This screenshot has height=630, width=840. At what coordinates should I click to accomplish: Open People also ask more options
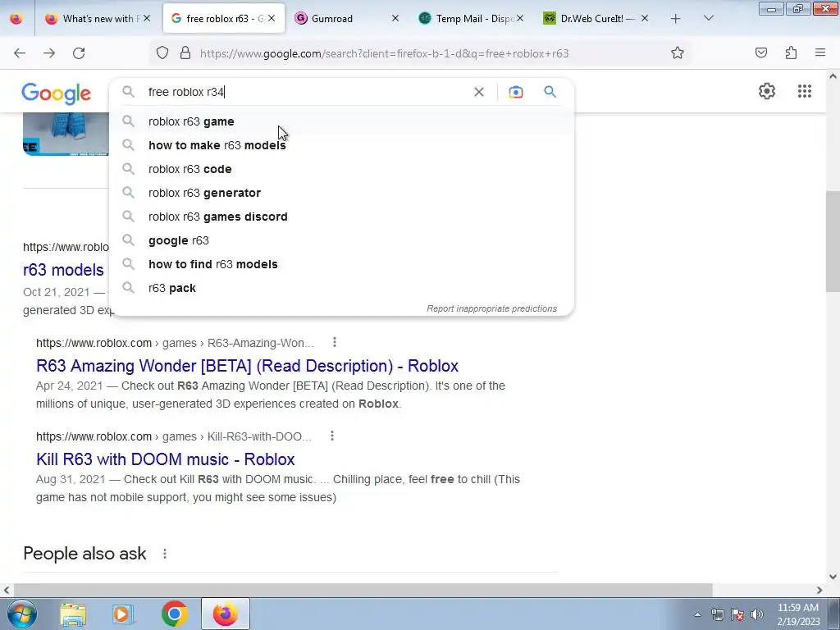tap(165, 554)
